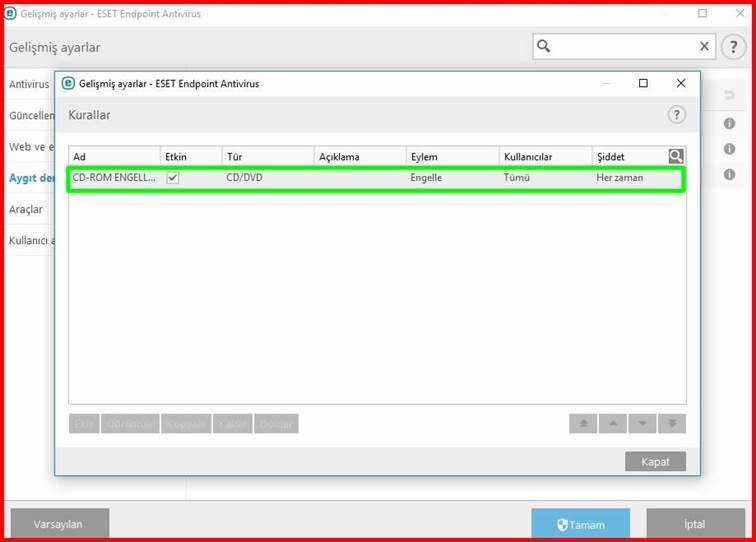Close the rules dialog with Kapat
This screenshot has height=542, width=756.
655,461
